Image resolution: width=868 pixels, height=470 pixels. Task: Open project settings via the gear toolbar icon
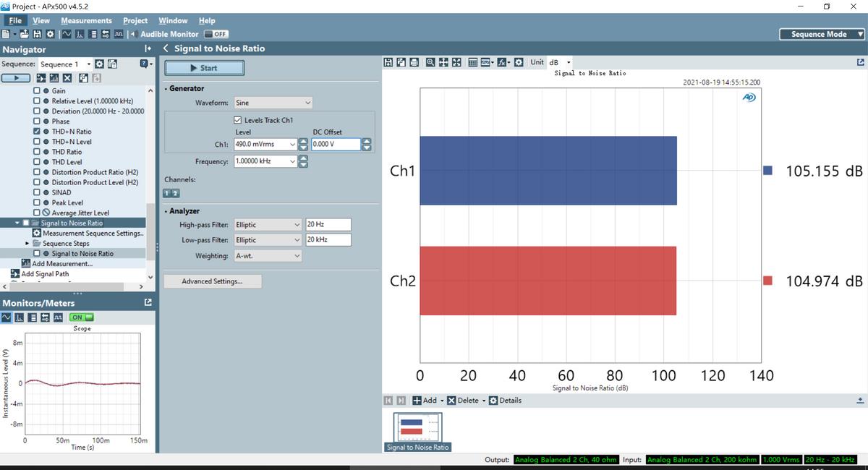[49, 34]
